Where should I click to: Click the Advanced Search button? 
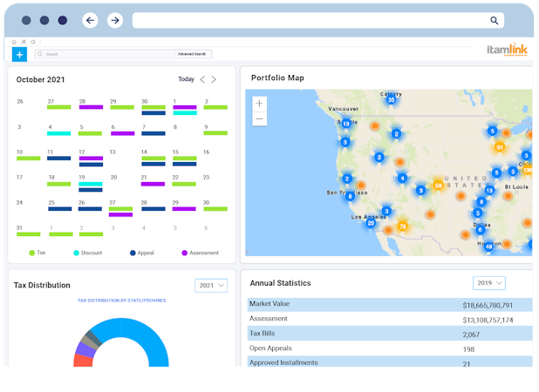tap(192, 54)
